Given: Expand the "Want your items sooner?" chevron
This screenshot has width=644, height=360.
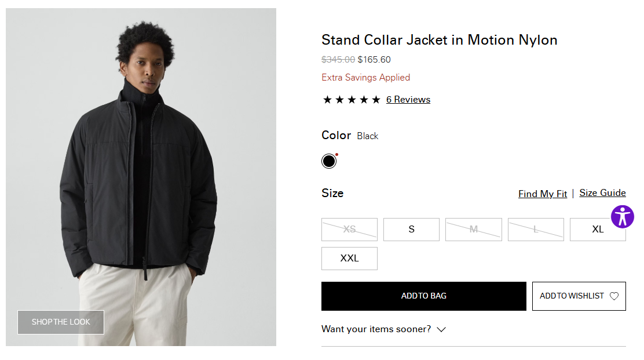Looking at the screenshot, I should click(x=441, y=329).
